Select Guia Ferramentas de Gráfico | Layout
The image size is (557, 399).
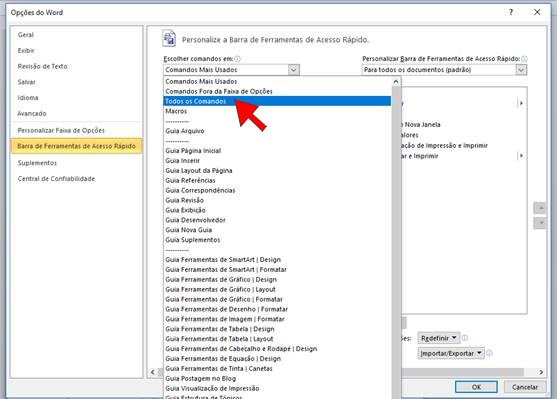coord(277,290)
